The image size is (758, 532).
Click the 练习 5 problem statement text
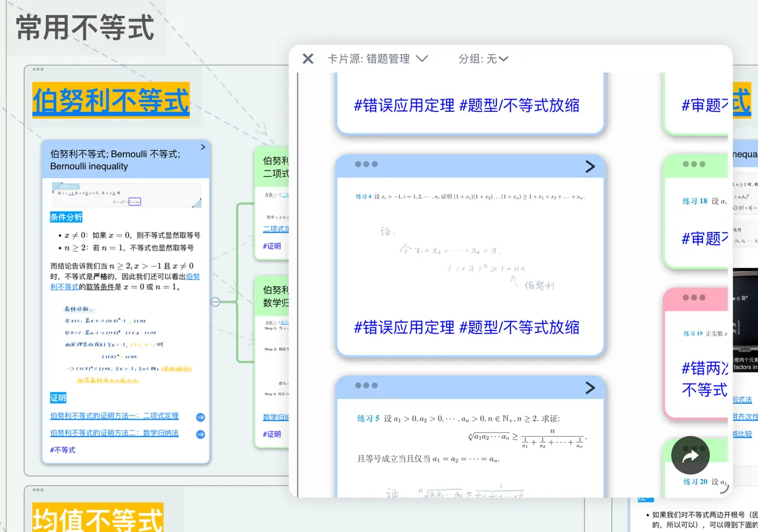click(471, 438)
